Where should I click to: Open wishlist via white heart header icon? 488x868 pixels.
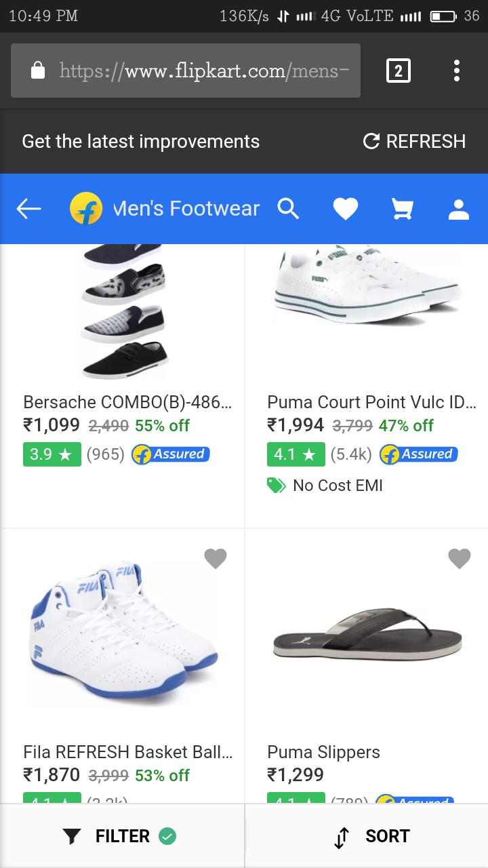(346, 209)
